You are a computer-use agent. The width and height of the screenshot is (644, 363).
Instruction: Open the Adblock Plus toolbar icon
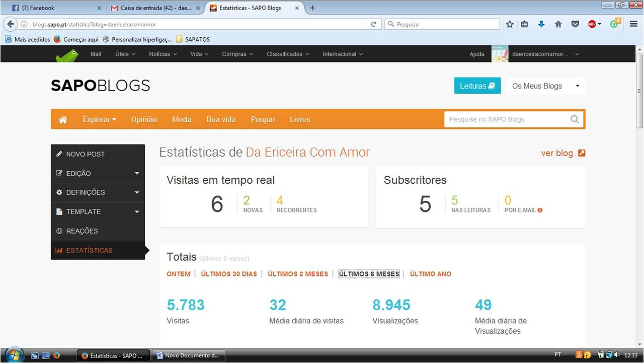(x=593, y=24)
